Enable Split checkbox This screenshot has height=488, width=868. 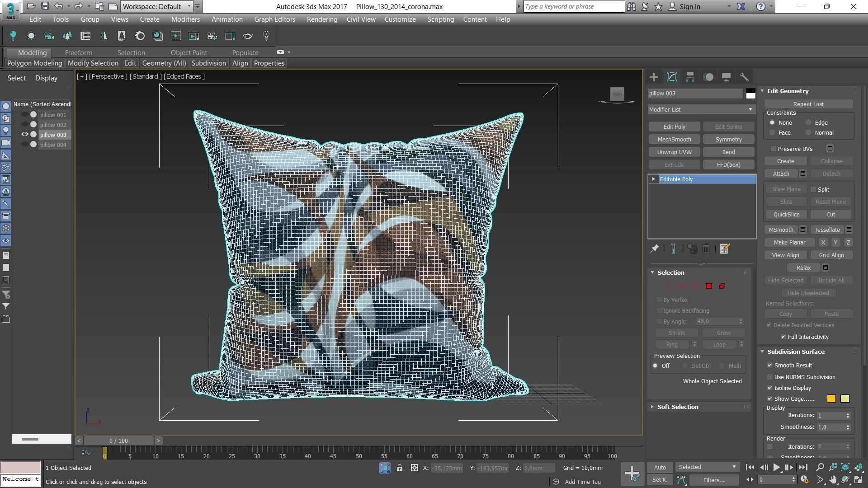pos(813,189)
